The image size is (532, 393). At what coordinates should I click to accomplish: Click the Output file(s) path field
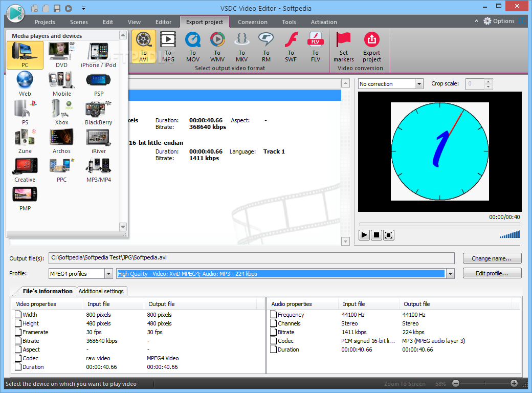tap(251, 258)
